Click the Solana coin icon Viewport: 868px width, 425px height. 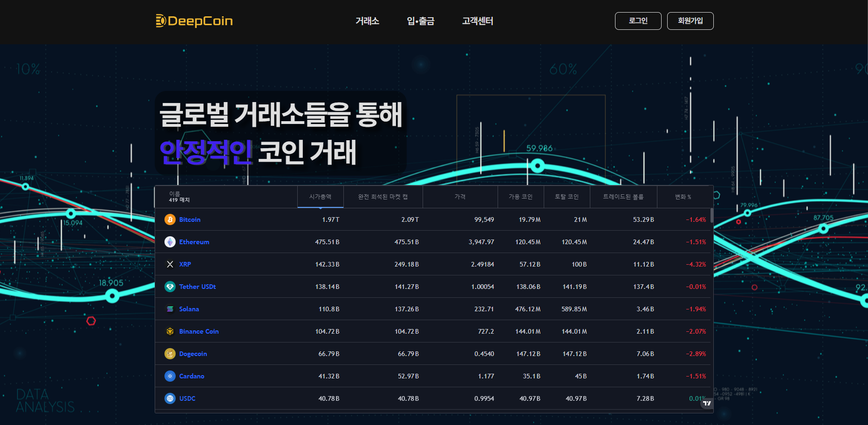click(170, 309)
